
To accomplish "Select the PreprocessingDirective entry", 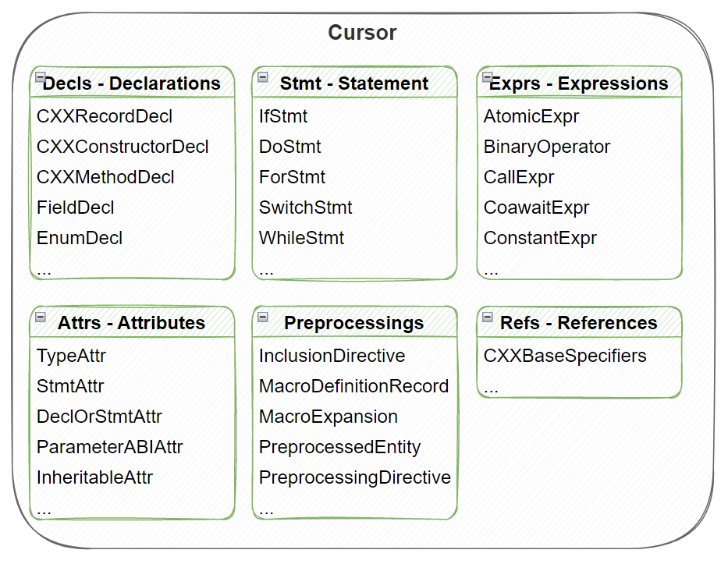I will 355,477.
